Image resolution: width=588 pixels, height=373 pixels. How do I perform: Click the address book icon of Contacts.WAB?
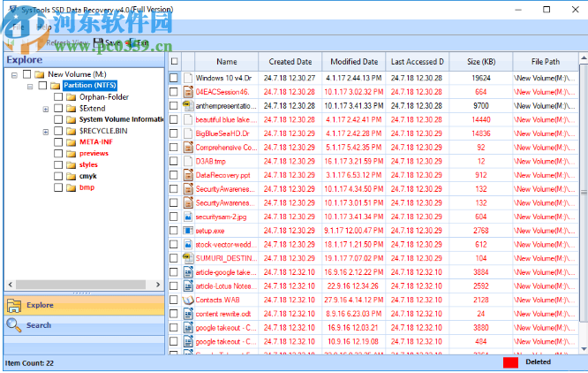(188, 301)
